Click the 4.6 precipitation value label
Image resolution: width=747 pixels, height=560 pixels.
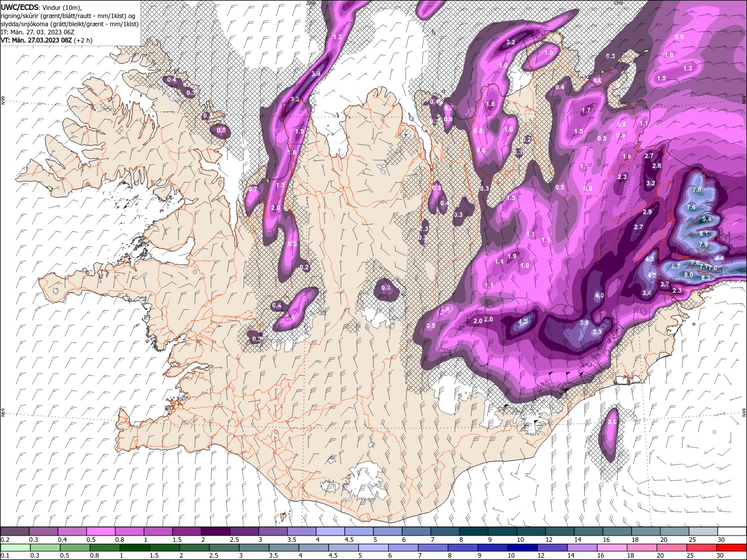[720, 258]
